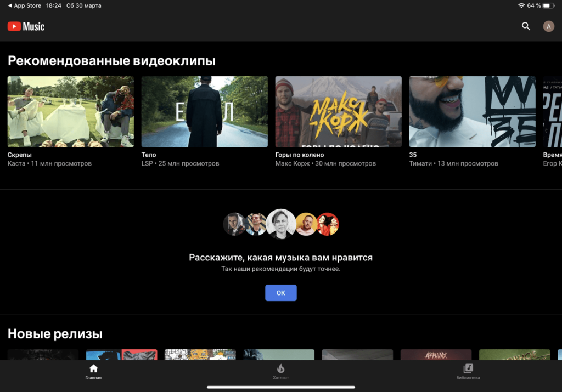The image size is (562, 392).
Task: Open search with the magnifier icon
Action: click(x=526, y=26)
